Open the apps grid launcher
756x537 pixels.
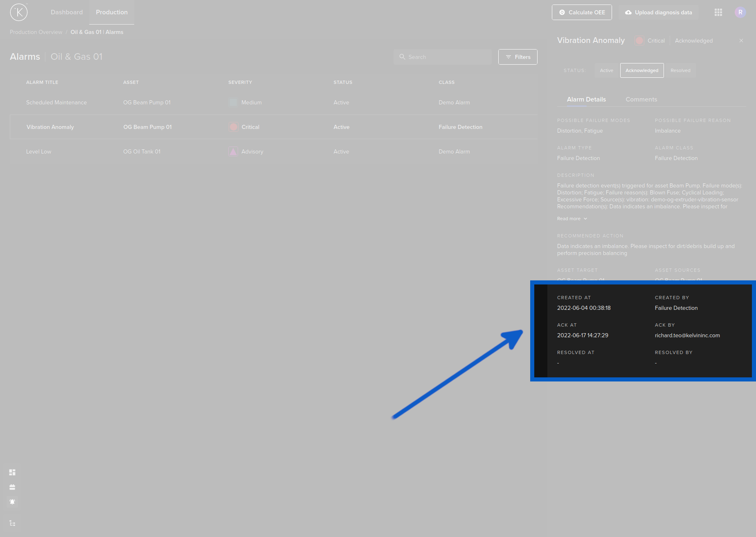tap(718, 12)
